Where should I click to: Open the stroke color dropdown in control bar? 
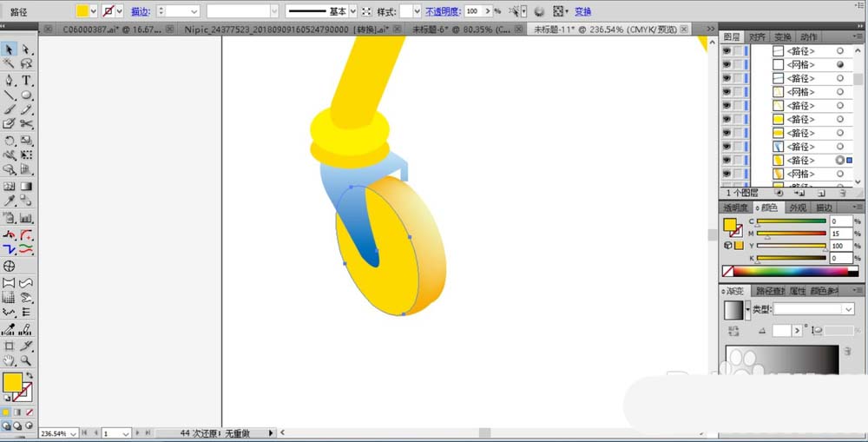[119, 11]
